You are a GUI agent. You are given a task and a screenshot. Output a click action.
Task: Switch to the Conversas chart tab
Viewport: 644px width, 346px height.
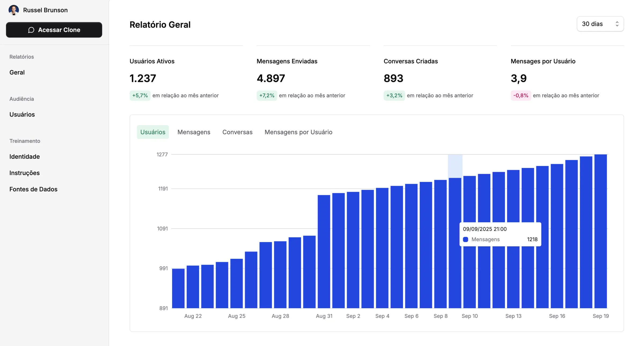237,132
